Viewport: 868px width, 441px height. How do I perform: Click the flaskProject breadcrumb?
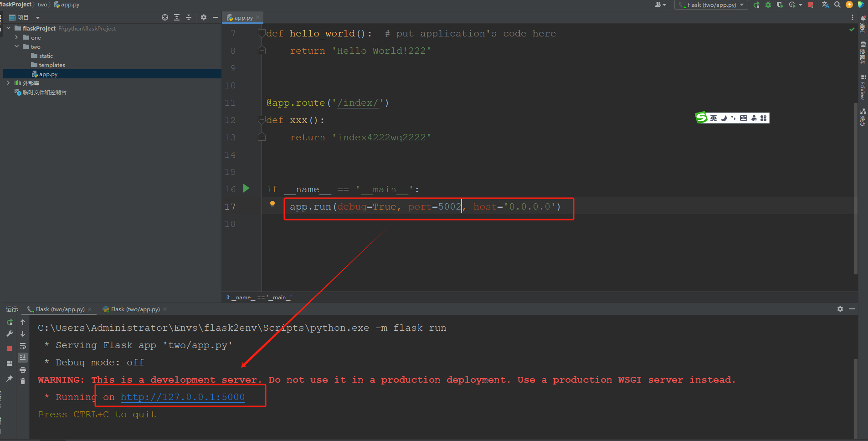coord(16,4)
